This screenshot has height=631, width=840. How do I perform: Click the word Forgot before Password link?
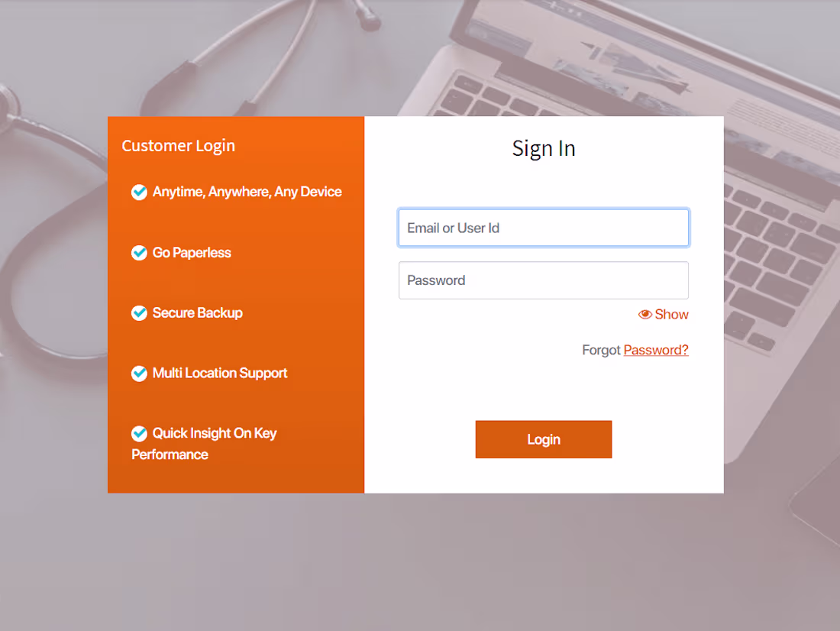coord(601,350)
